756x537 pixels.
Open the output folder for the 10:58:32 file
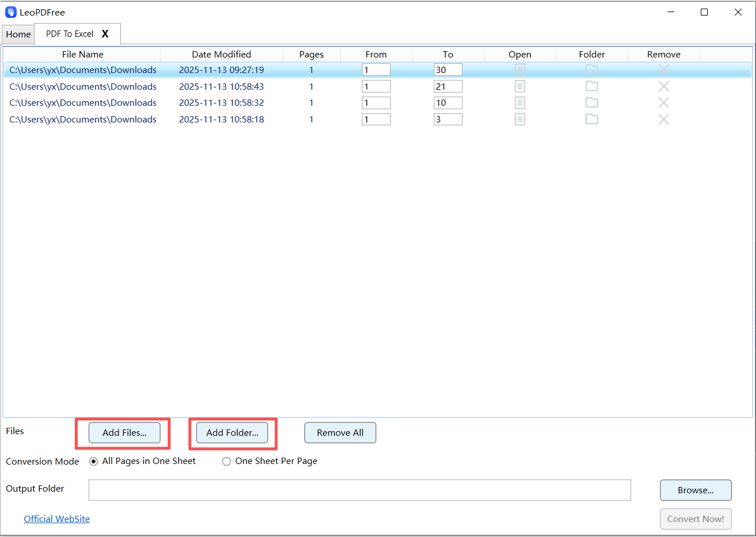pyautogui.click(x=591, y=102)
